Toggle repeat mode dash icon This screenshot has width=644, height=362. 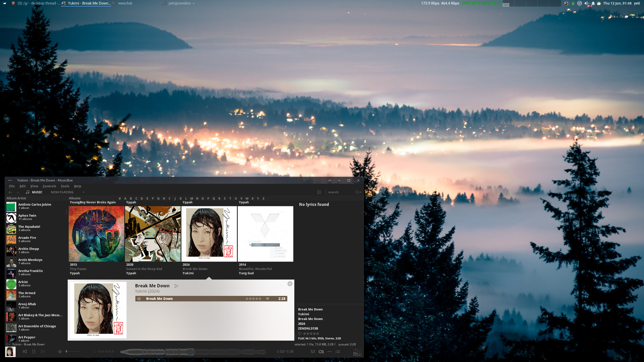pyautogui.click(x=330, y=351)
